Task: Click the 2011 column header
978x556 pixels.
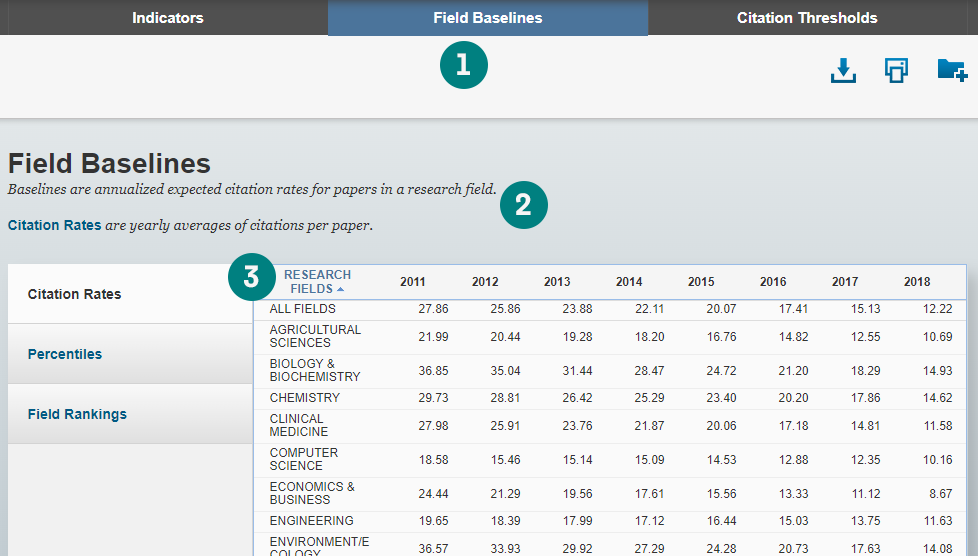Action: 413,281
